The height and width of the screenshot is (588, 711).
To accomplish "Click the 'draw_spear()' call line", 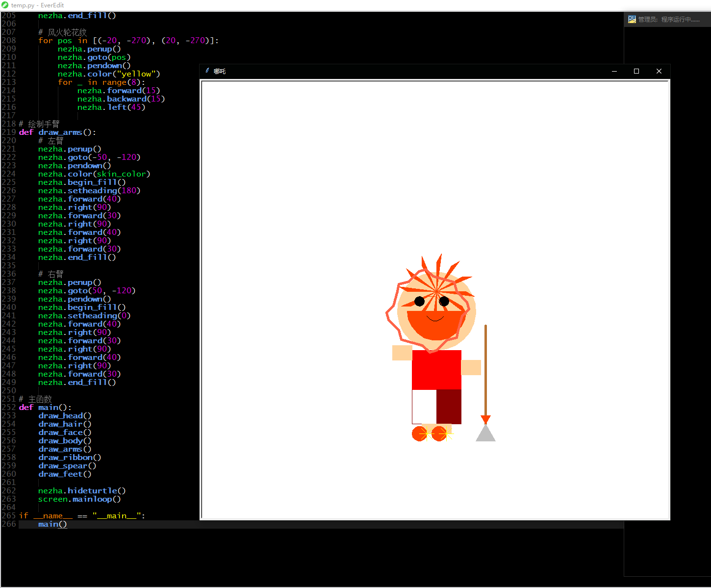I will 67,466.
